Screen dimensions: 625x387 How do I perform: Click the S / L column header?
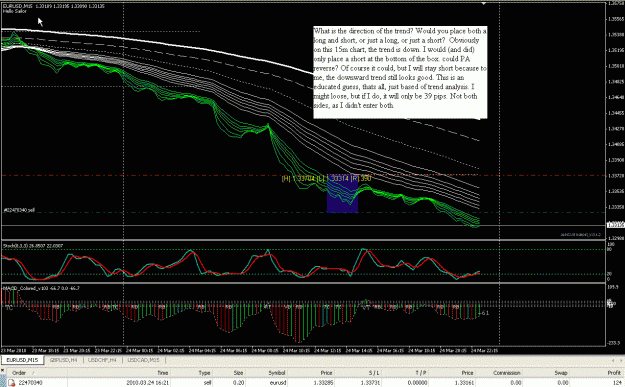pyautogui.click(x=374, y=373)
